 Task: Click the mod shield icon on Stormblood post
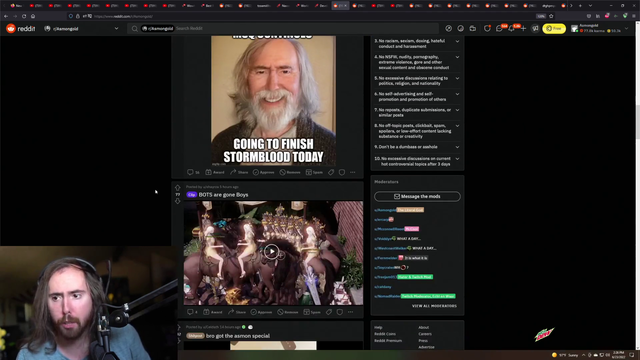pyautogui.click(x=342, y=172)
